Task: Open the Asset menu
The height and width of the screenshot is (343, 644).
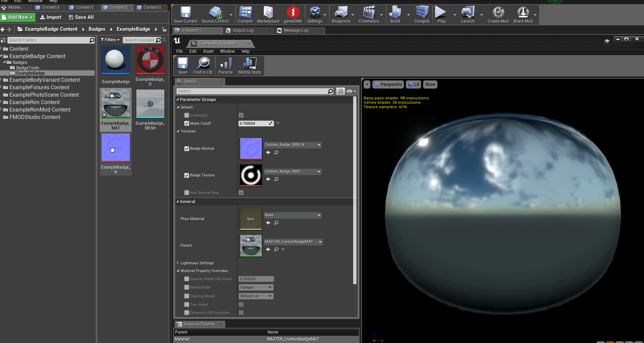Action: (x=208, y=51)
